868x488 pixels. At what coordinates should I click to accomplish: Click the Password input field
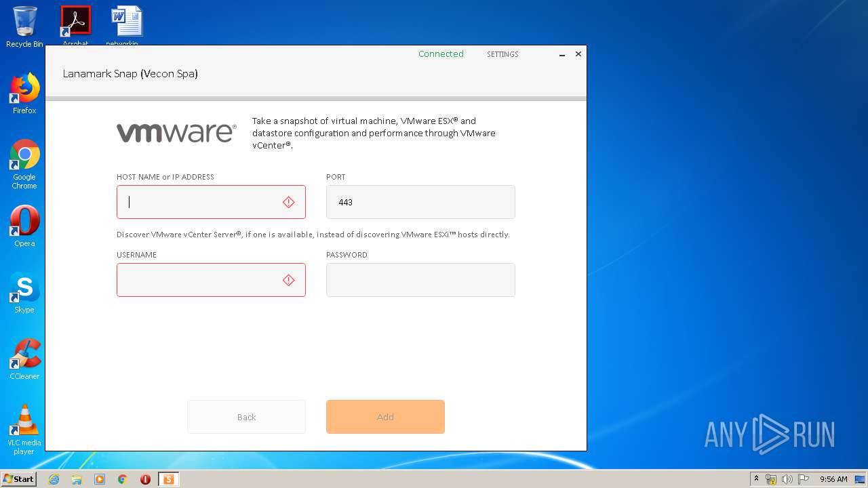click(420, 280)
